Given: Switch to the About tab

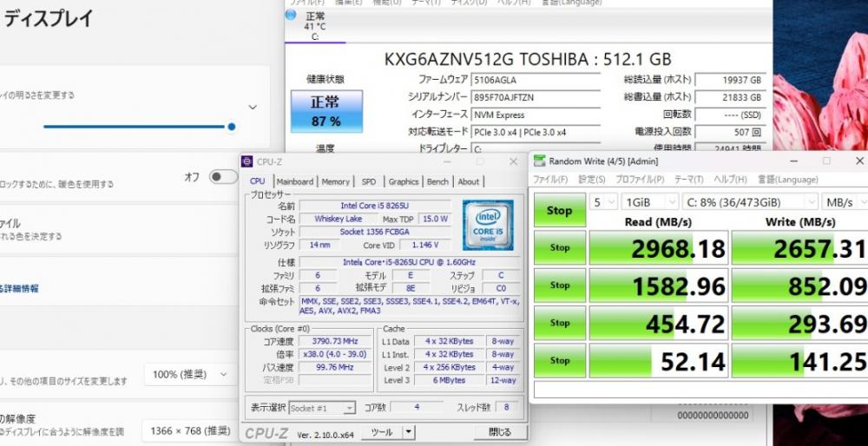Looking at the screenshot, I should point(469,181).
